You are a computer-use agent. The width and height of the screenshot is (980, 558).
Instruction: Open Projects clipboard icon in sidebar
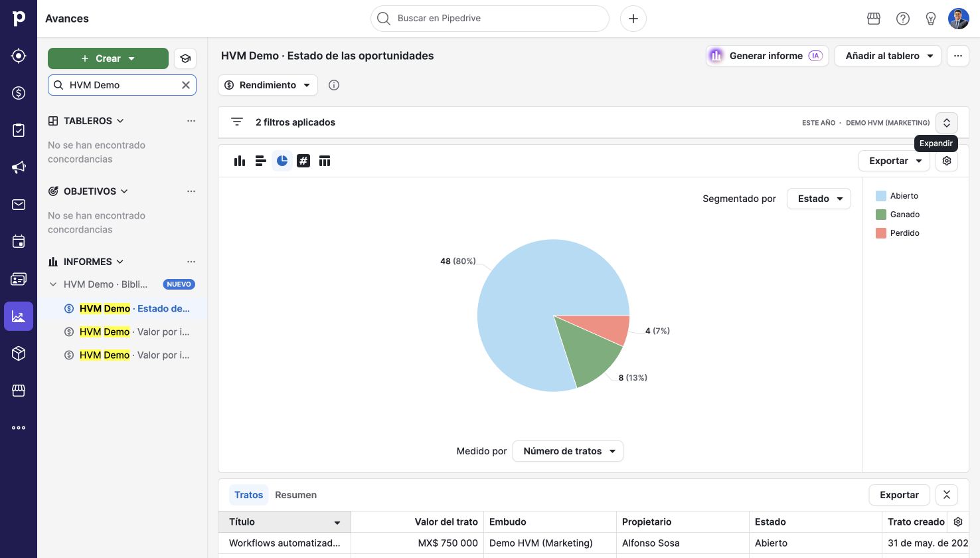pos(19,130)
